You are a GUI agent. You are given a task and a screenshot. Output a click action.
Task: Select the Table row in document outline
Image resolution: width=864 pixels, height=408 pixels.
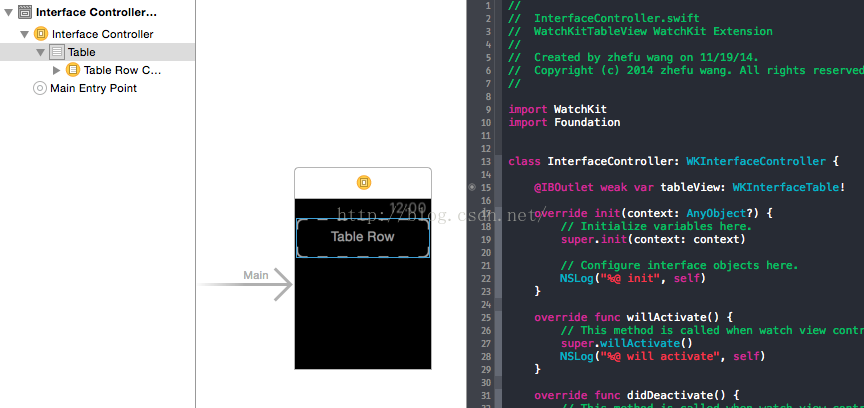(98, 52)
